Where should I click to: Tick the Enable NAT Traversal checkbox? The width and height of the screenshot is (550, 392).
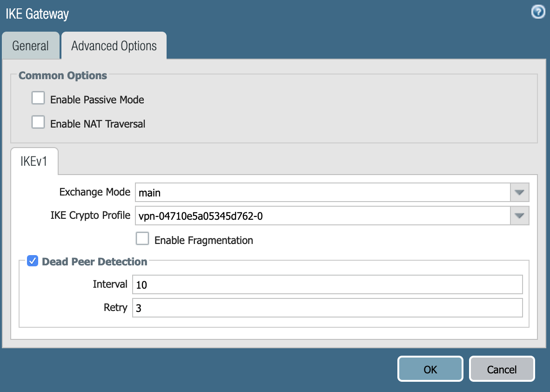(38, 122)
